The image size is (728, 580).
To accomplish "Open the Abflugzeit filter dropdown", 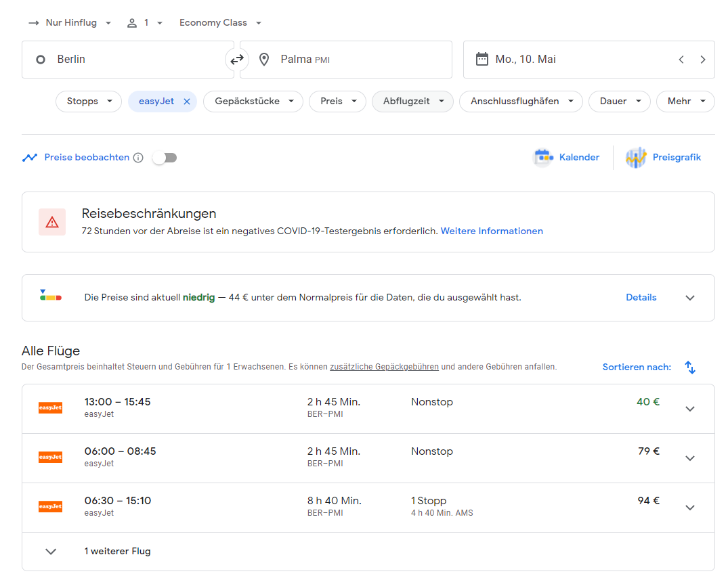I will pos(412,102).
